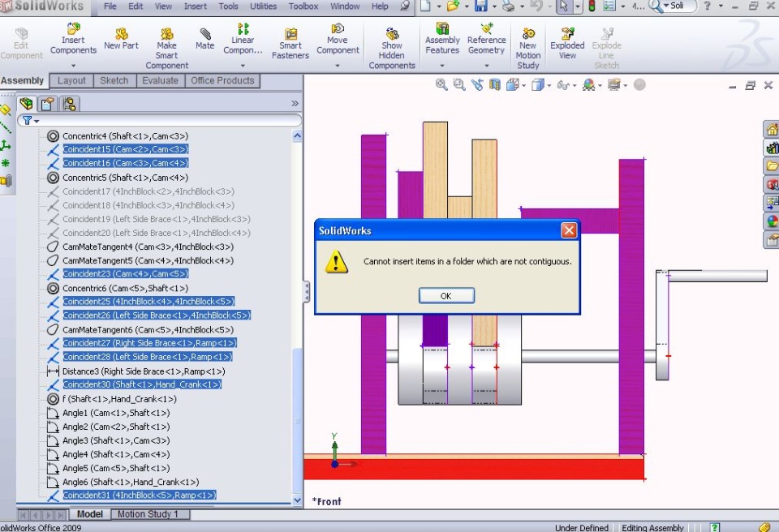Open the PropertyManager tab icon

[x=47, y=103]
